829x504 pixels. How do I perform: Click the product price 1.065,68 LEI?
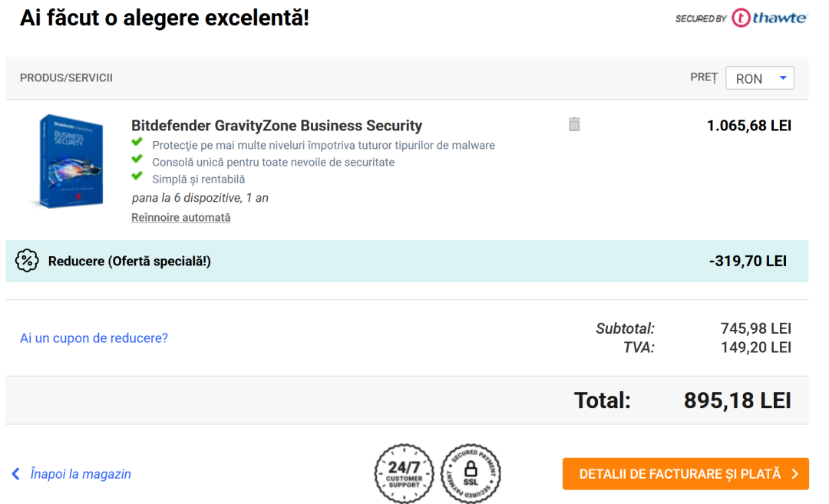(x=749, y=126)
